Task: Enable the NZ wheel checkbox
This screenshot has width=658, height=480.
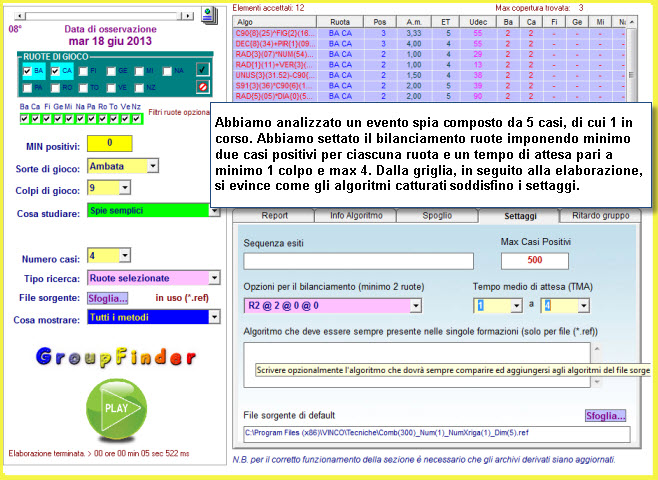Action: pyautogui.click(x=139, y=88)
